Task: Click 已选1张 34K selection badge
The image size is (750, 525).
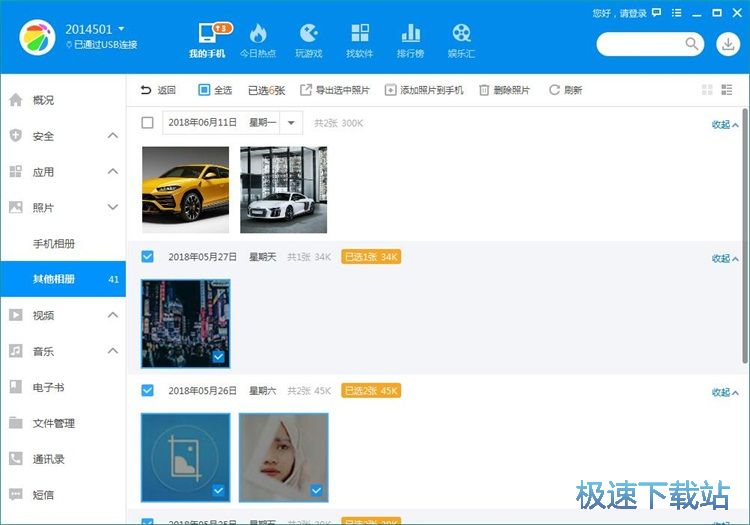Action: (x=371, y=257)
